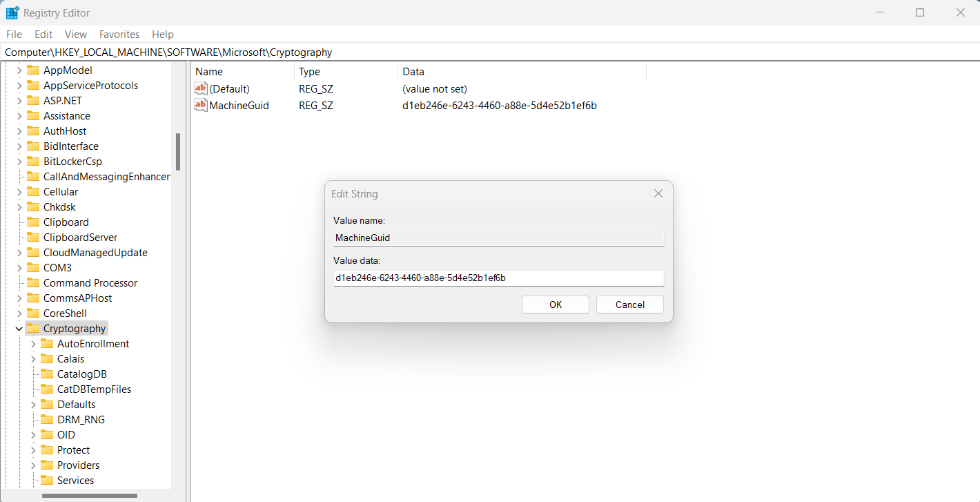Expand the COM3 key
This screenshot has height=502, width=980.
[x=19, y=268]
